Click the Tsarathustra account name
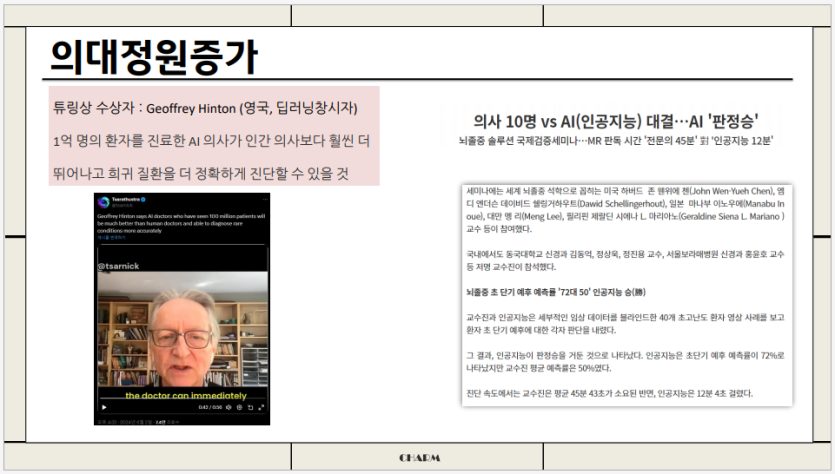The height and width of the screenshot is (474, 835). (x=126, y=199)
